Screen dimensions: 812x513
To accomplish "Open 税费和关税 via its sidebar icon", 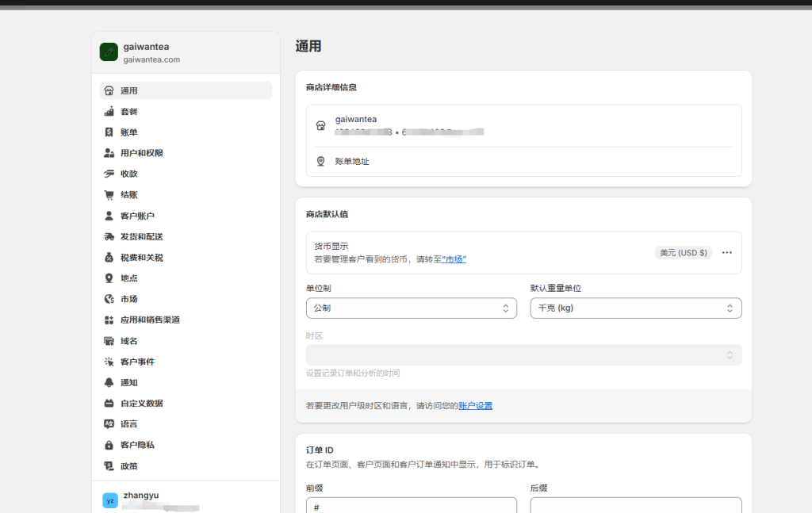I will point(109,257).
